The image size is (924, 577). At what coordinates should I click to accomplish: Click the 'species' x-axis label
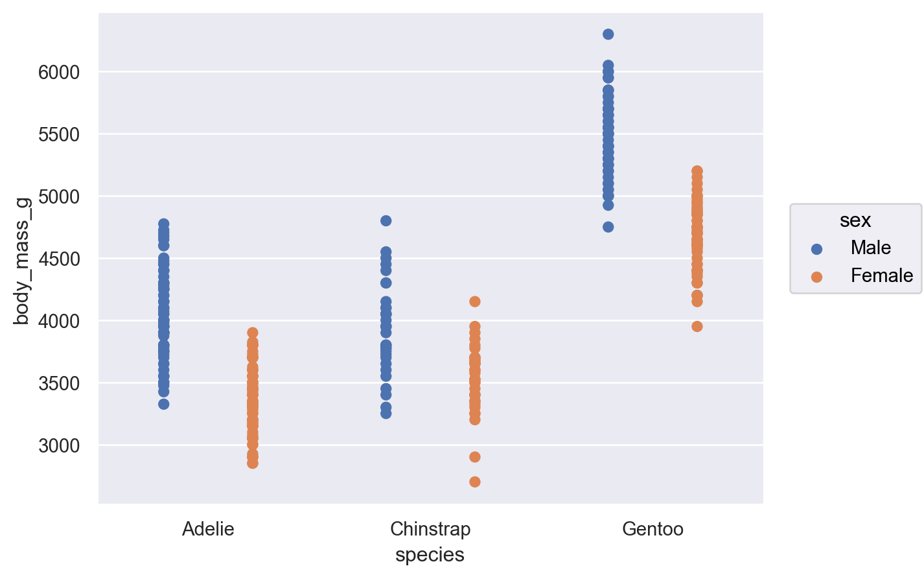(430, 555)
